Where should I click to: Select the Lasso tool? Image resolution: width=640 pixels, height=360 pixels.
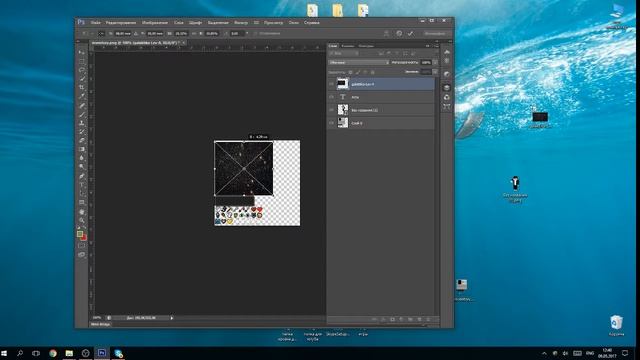pos(82,70)
